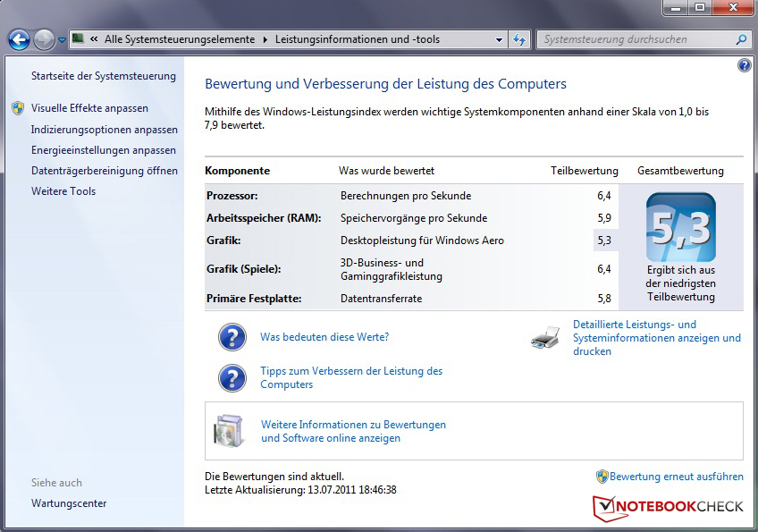Click highlighted 5,3 Grafik Teilbewertung value
Image resolution: width=758 pixels, height=532 pixels.
(603, 241)
